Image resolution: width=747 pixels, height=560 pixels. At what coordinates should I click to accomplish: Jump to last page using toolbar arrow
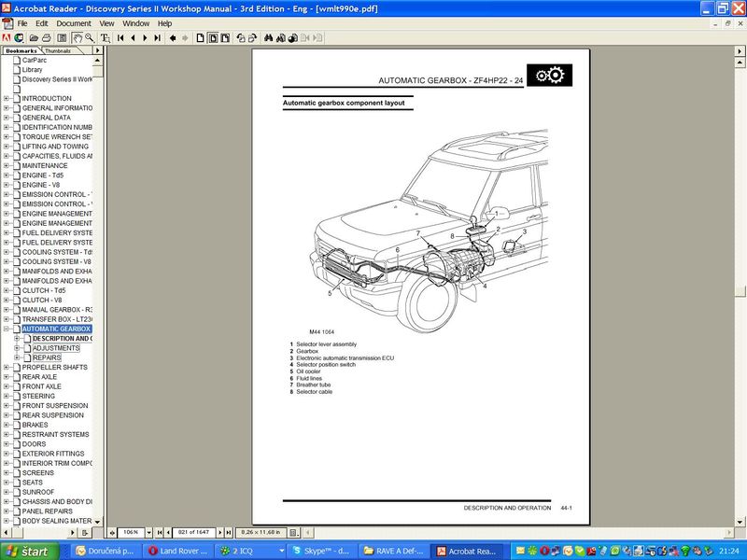157,38
